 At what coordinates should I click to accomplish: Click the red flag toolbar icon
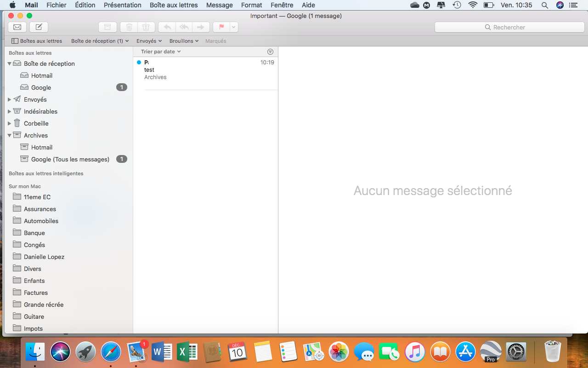221,27
